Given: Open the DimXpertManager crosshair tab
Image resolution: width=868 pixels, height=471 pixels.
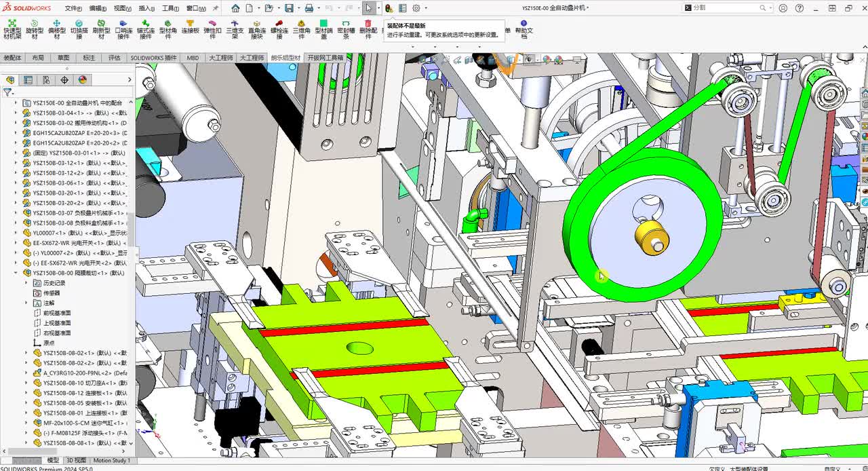Looking at the screenshot, I should coord(64,79).
